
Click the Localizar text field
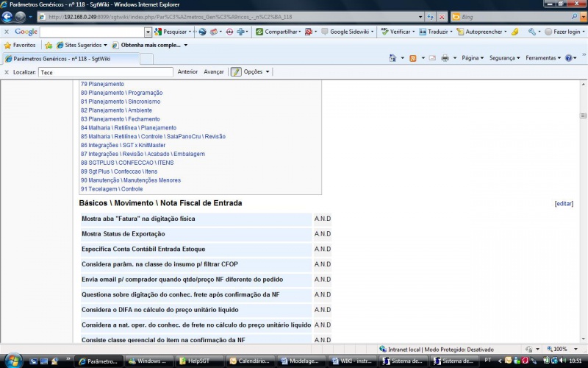(x=105, y=72)
